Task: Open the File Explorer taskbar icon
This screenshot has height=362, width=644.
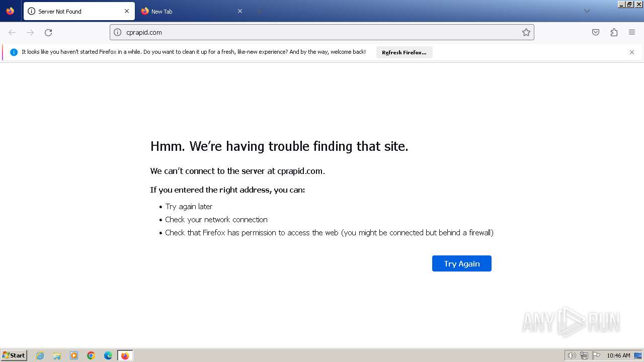Action: click(57, 355)
